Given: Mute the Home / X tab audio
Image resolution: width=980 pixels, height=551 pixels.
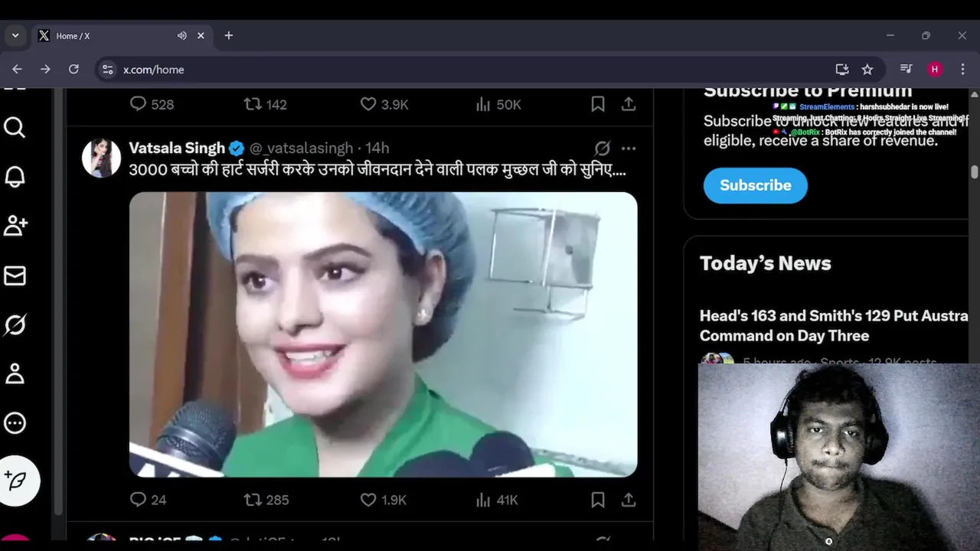Looking at the screenshot, I should [x=182, y=36].
